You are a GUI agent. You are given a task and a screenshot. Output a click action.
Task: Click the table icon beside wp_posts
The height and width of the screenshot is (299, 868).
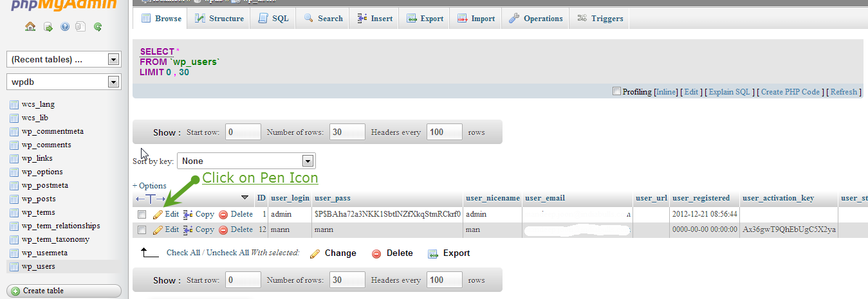(14, 199)
